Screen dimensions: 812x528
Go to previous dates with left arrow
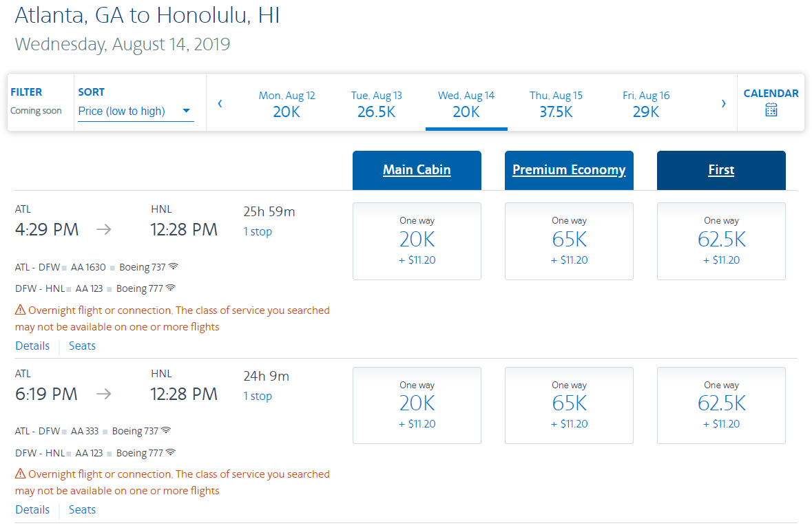coord(220,103)
